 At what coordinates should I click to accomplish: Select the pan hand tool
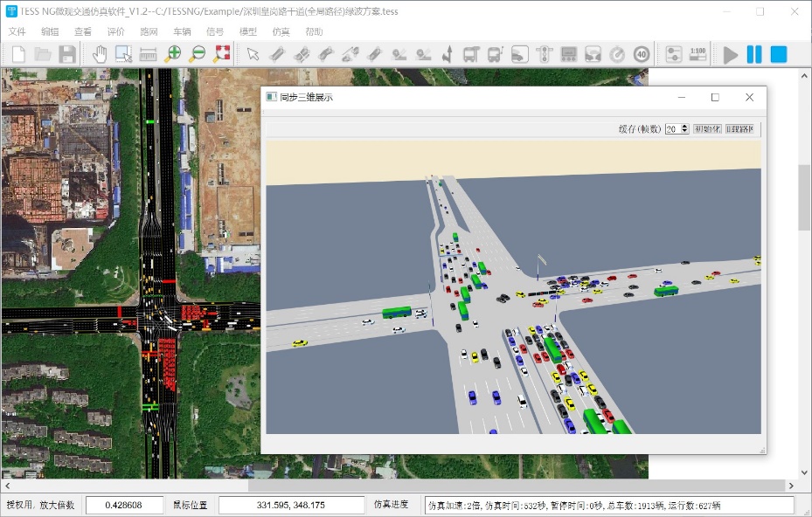click(x=100, y=54)
